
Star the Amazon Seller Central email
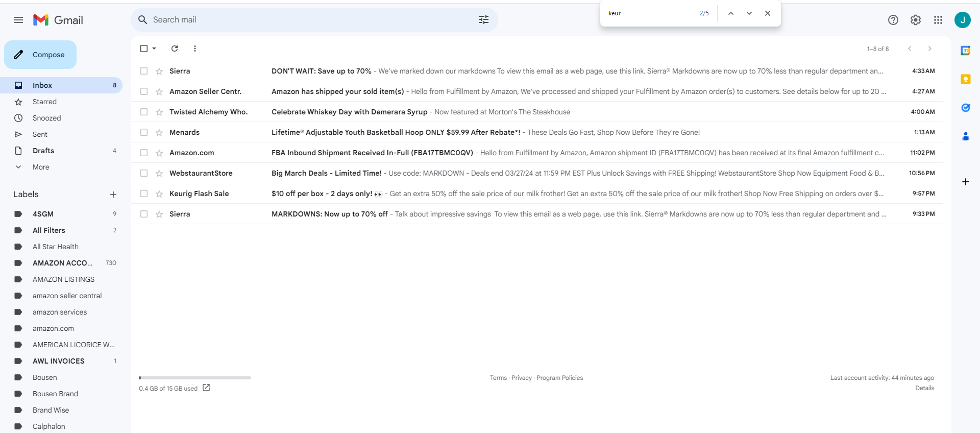159,91
